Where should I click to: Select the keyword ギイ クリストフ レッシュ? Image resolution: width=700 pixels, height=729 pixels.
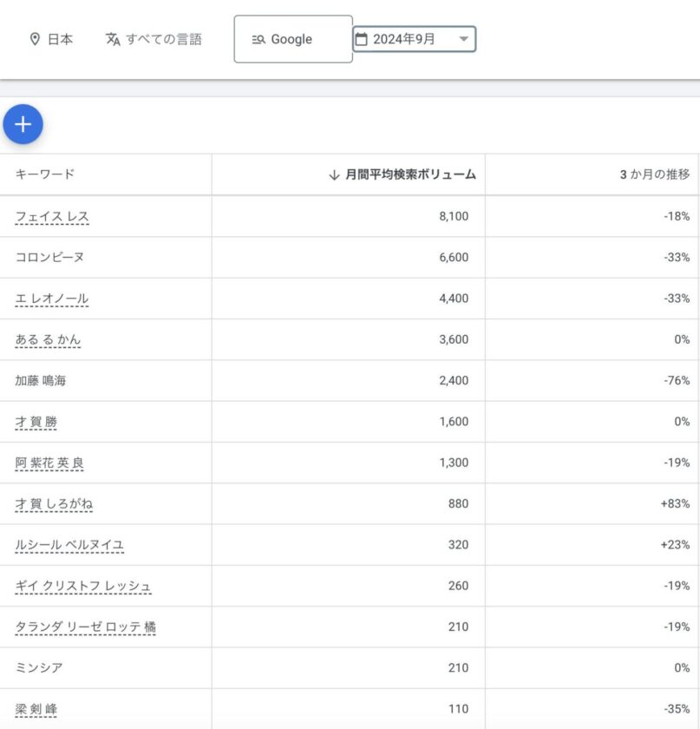83,586
